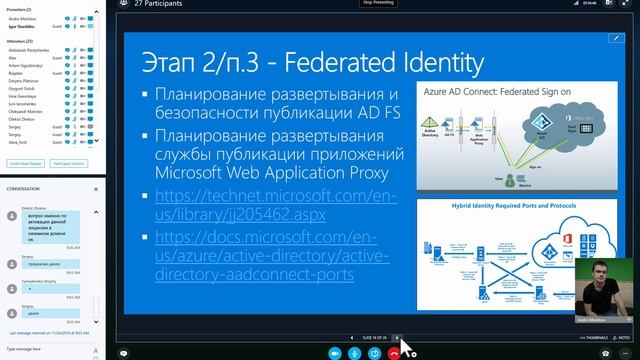Toggle Andrii Meshkov's microphone icon
The width and height of the screenshot is (640, 360).
click(x=75, y=19)
